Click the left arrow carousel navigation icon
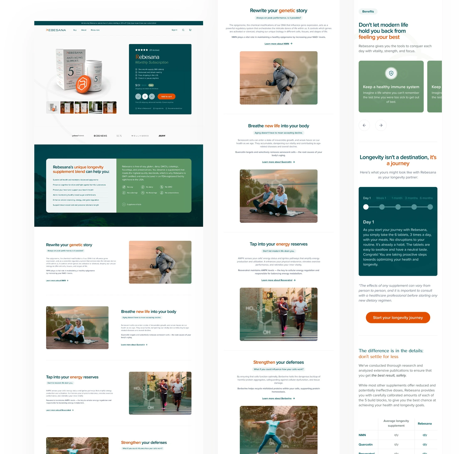The image size is (476, 454). (x=364, y=125)
